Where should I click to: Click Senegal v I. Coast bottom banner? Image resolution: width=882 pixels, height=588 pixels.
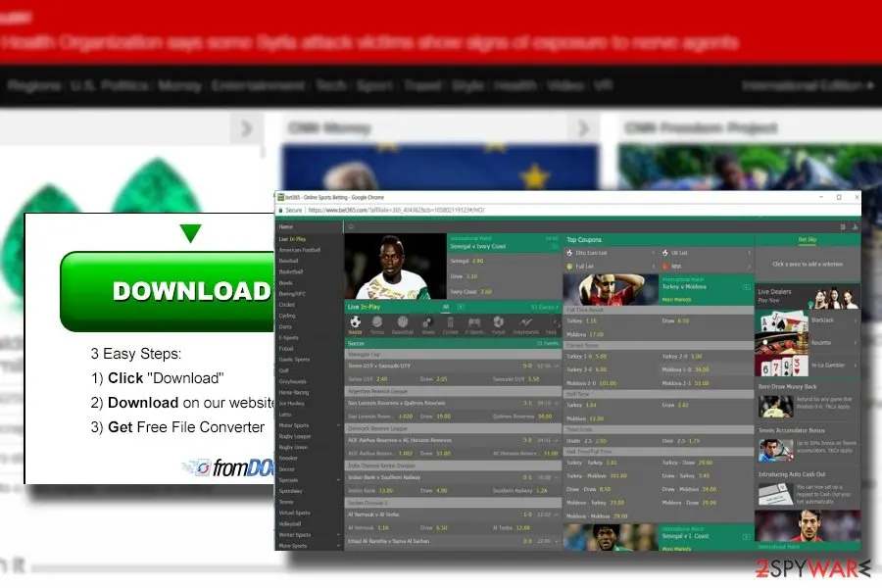(x=659, y=537)
